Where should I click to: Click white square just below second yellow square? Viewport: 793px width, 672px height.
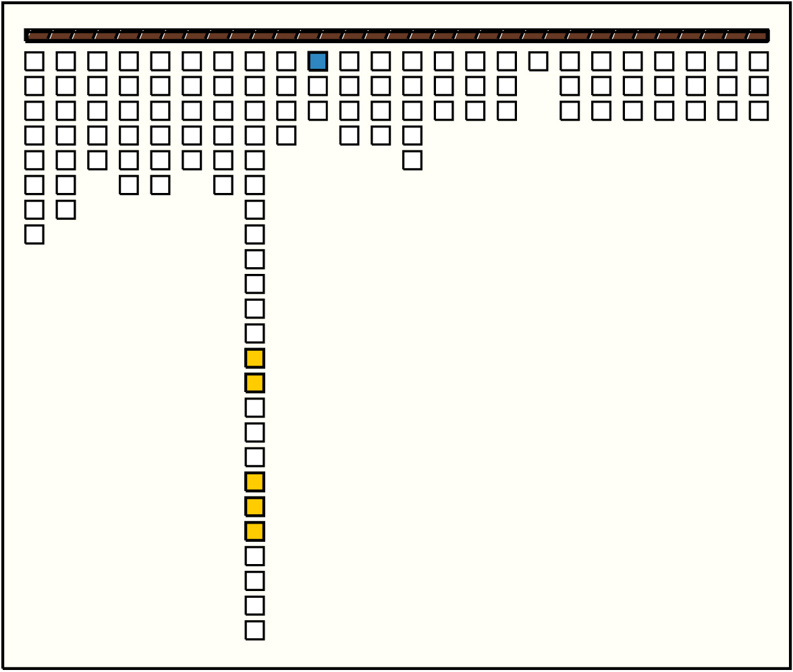[254, 408]
